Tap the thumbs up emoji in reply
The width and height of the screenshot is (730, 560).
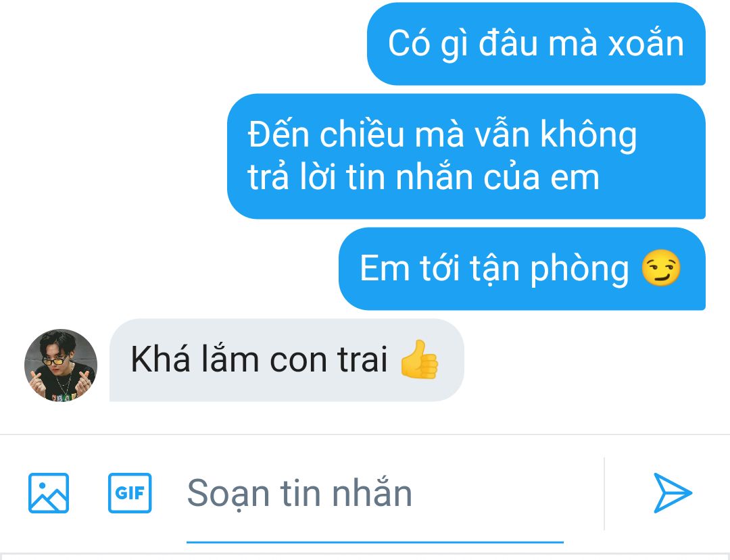tap(419, 359)
